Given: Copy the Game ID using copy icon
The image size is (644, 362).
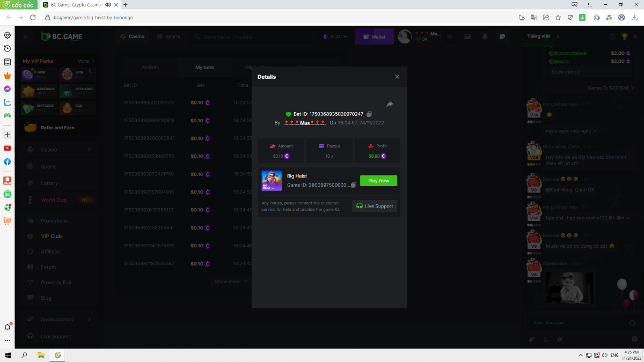Looking at the screenshot, I should tap(353, 185).
